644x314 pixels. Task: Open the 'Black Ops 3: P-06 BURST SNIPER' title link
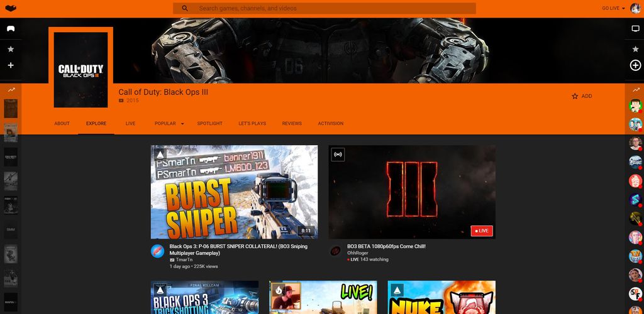(x=238, y=250)
